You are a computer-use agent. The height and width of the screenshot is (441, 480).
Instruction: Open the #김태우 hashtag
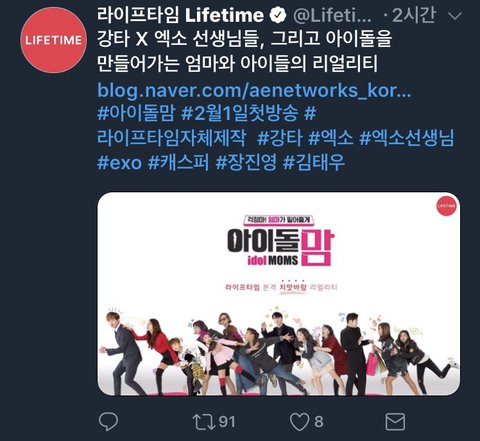click(x=313, y=163)
